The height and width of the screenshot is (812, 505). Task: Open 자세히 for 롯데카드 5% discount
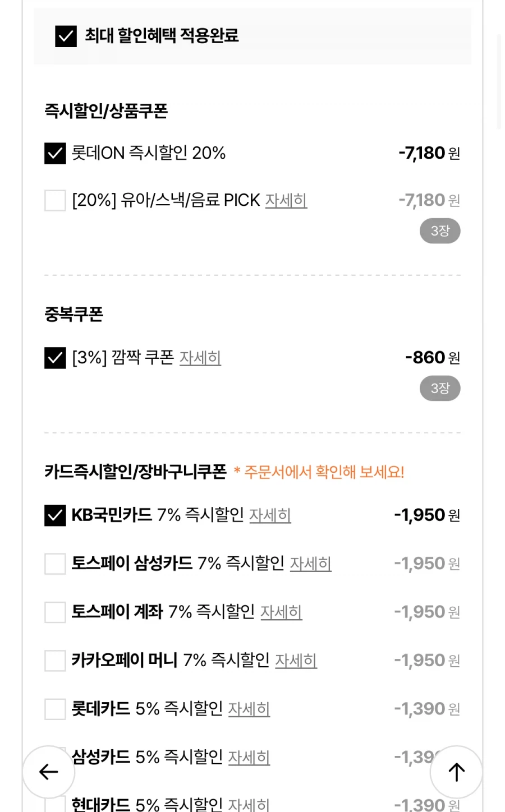(x=249, y=709)
